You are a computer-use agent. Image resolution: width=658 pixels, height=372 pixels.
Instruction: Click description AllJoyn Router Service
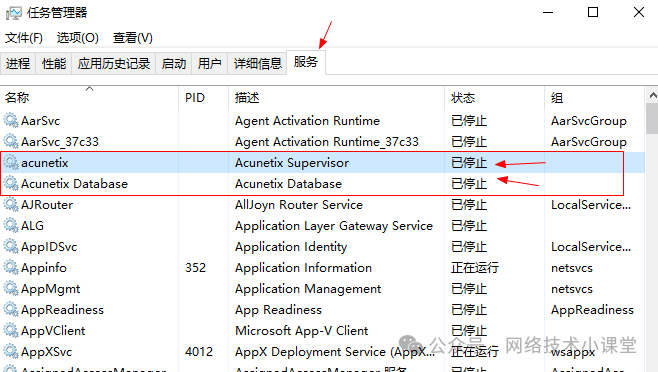click(299, 205)
